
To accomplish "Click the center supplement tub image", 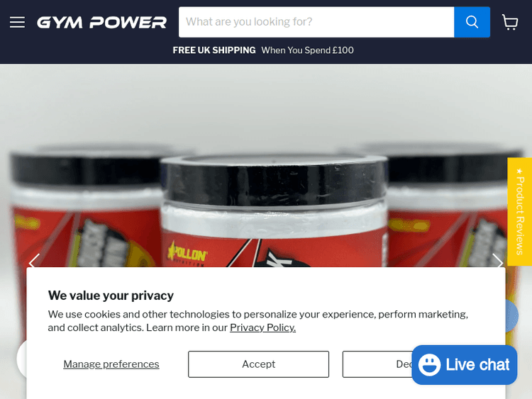I will coord(274,210).
